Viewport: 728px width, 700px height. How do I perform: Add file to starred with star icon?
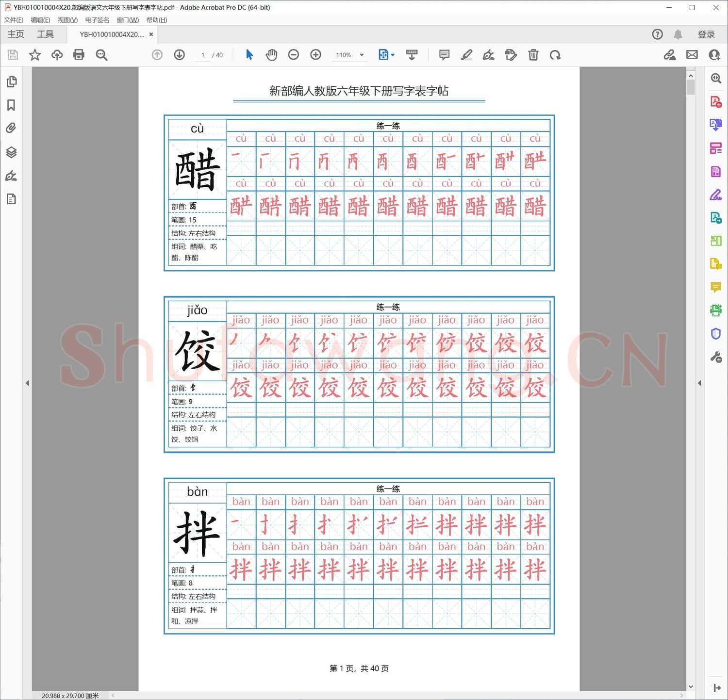35,55
